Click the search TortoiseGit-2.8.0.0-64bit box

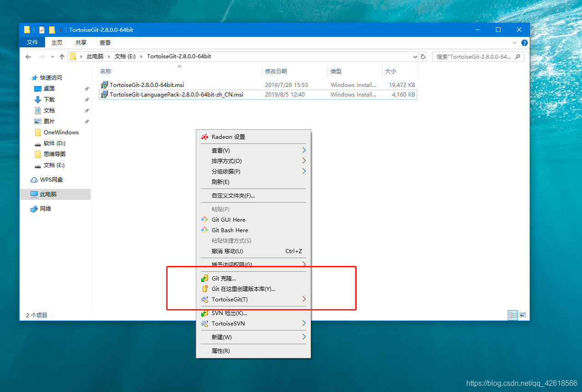(478, 57)
